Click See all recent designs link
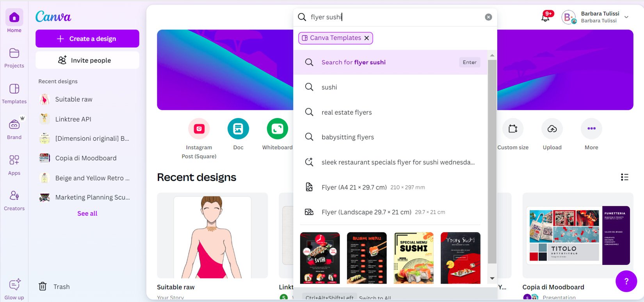 click(87, 213)
